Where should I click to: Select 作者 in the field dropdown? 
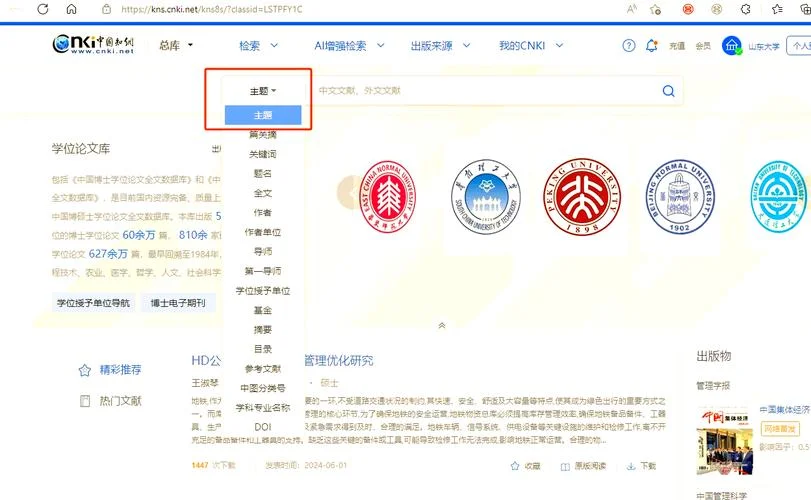[x=263, y=213]
